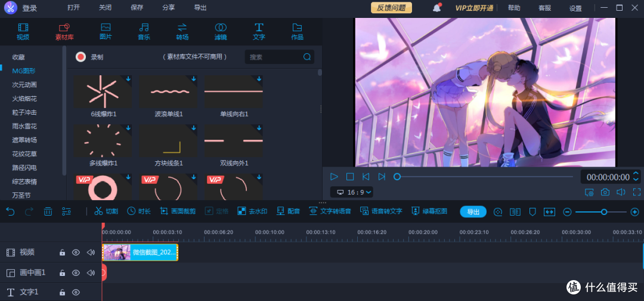The width and height of the screenshot is (644, 301).
Task: Increase the timecode with up stepper
Action: pos(636,174)
